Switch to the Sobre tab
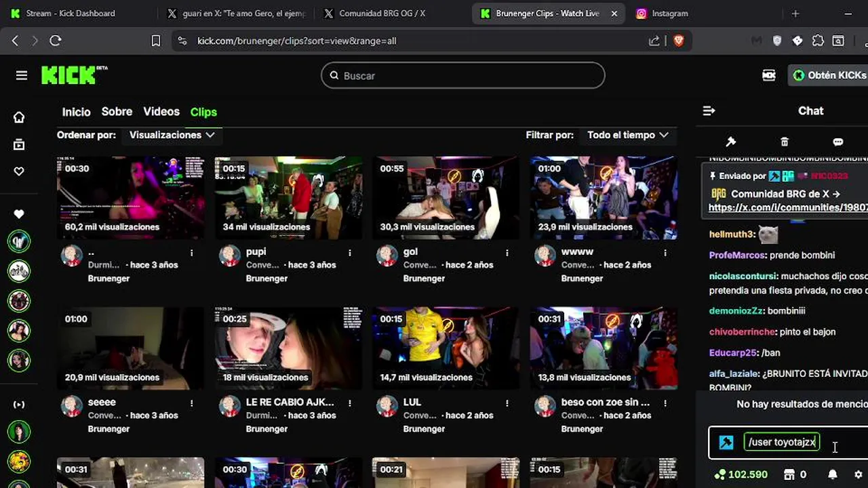Image resolution: width=868 pixels, height=488 pixels. pos(117,112)
